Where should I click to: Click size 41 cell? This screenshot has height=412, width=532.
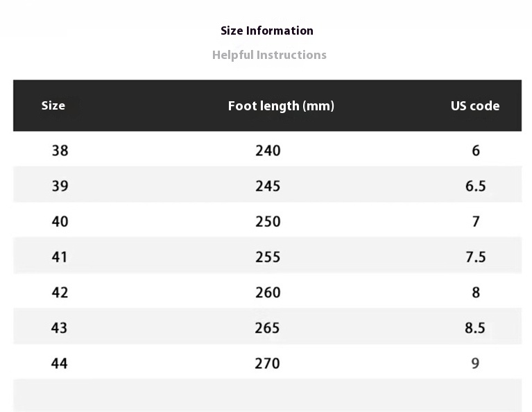click(60, 257)
